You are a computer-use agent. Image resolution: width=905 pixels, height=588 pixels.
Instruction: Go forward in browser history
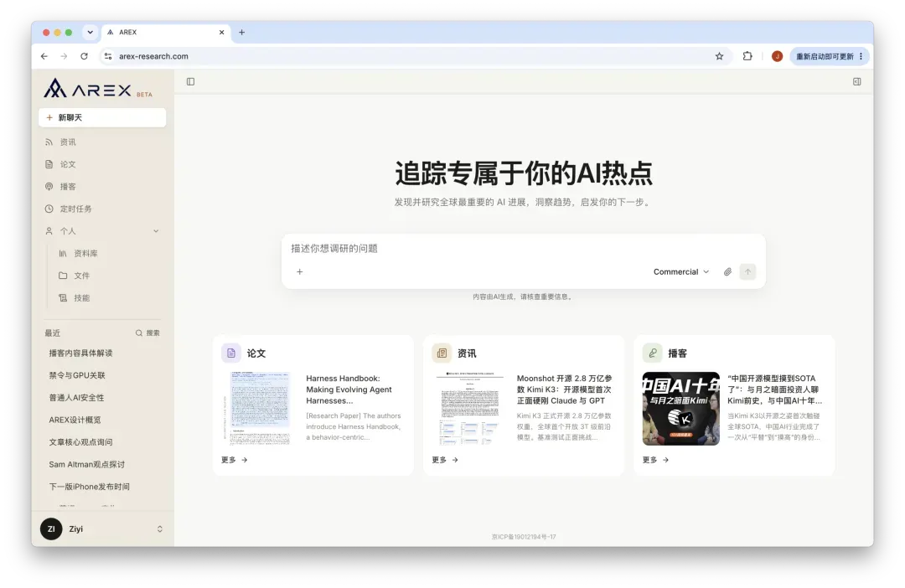coord(64,56)
